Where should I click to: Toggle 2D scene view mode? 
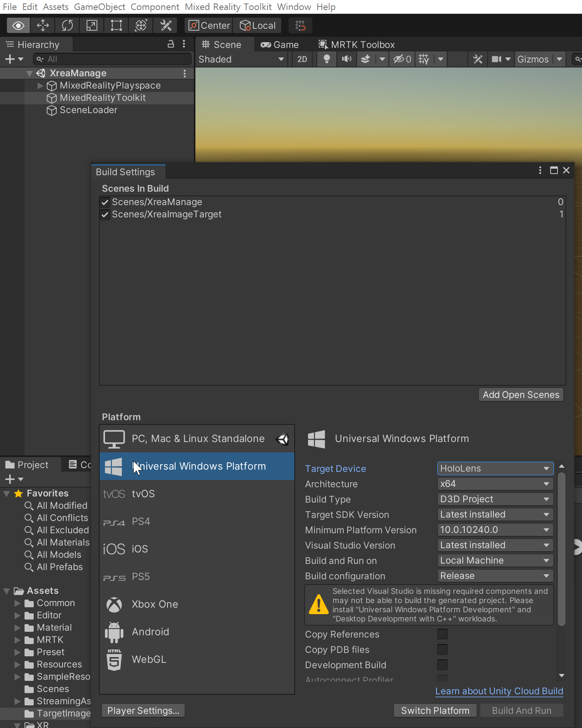302,59
